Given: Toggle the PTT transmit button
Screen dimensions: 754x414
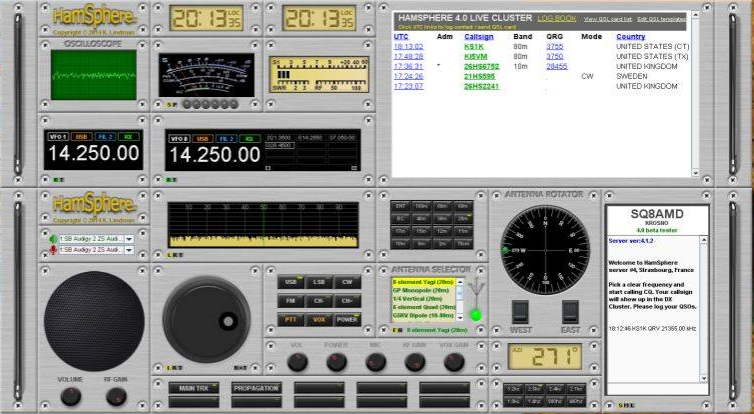Looking at the screenshot, I should [290, 320].
